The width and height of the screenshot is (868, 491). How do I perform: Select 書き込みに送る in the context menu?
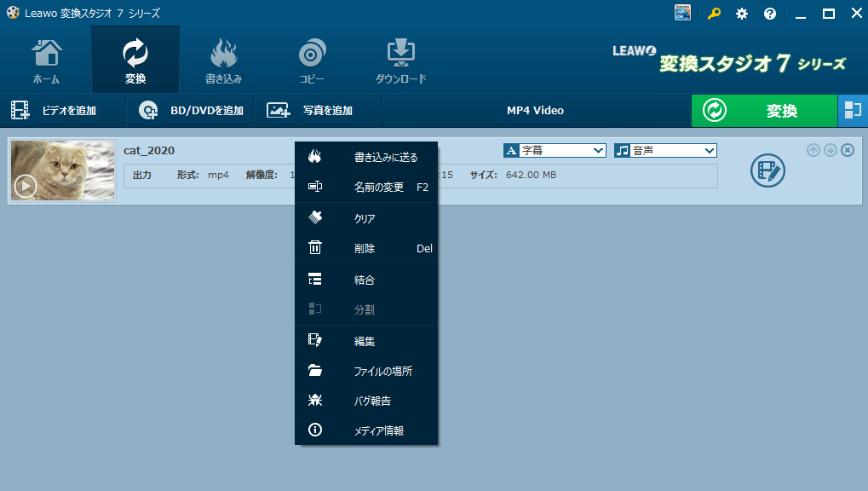(x=385, y=158)
